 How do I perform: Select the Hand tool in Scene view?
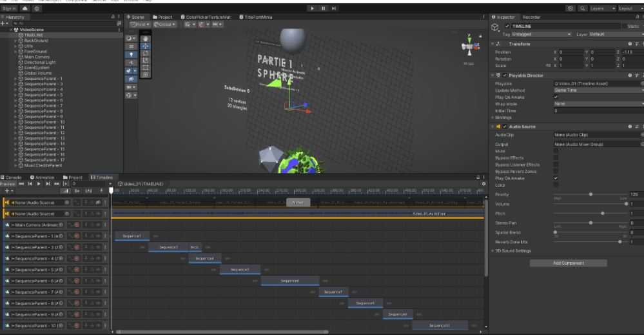point(146,39)
